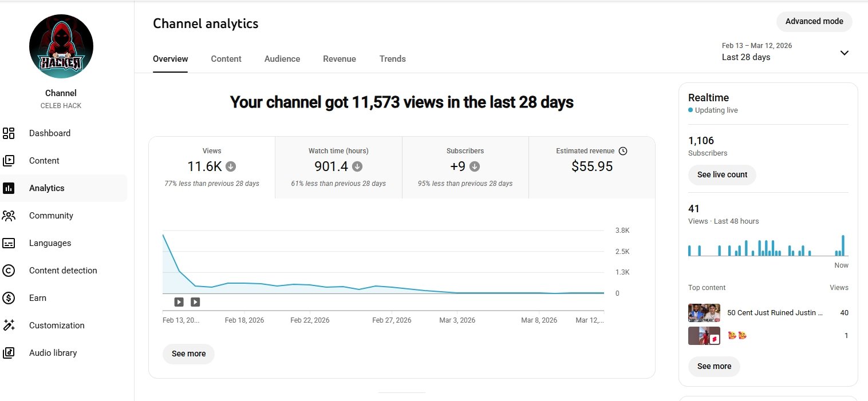Open the 50 Cent video thumbnail

(x=704, y=313)
